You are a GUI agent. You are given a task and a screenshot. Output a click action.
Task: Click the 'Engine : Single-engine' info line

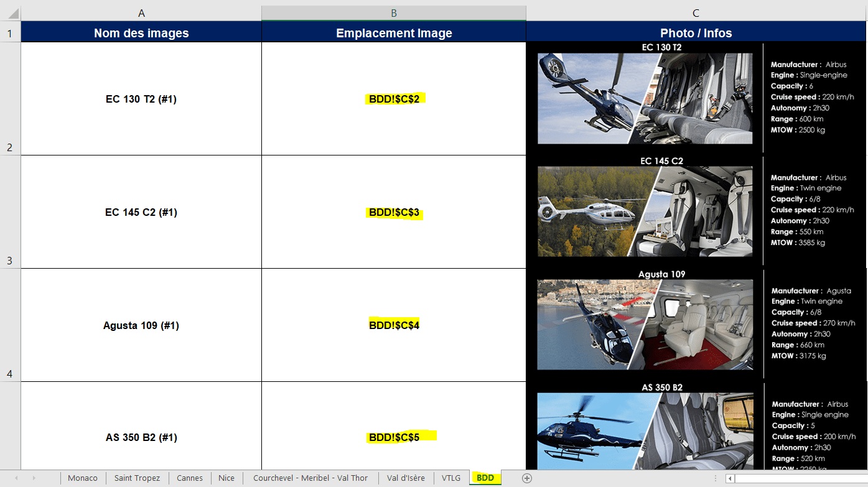point(809,75)
